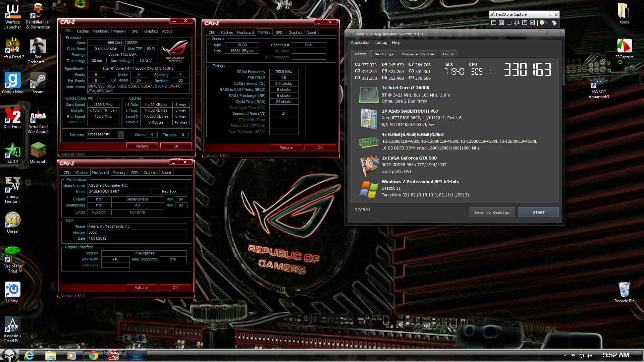This screenshot has width=644, height=362.
Task: Open About tab in Mainboard CPU-Z window
Action: 166,173
